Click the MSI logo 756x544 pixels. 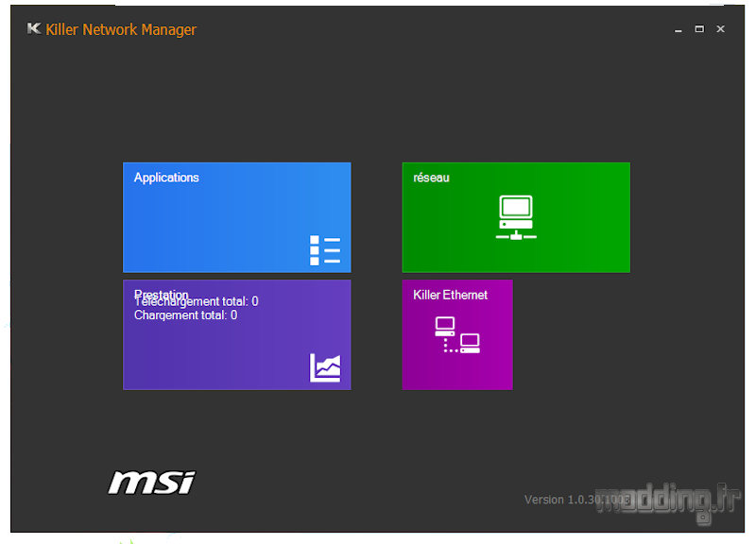pos(152,483)
